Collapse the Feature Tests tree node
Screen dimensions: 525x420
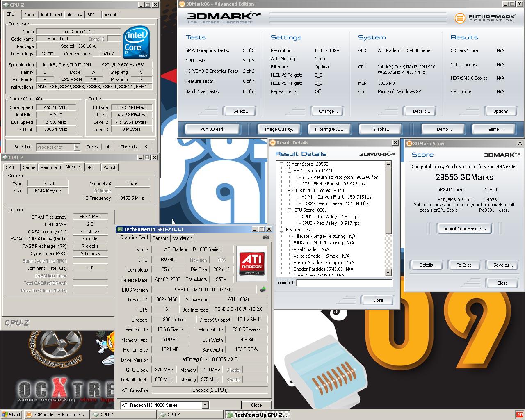[282, 230]
